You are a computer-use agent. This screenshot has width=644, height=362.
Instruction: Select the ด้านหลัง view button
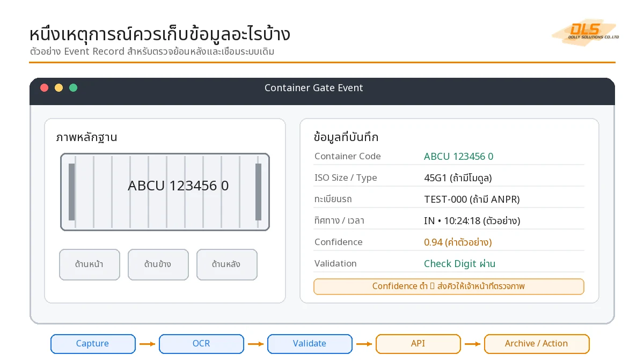click(x=227, y=264)
